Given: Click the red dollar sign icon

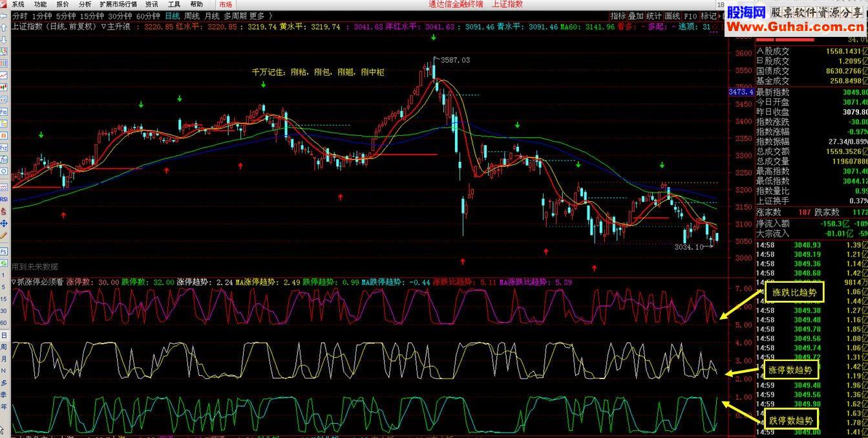Looking at the screenshot, I should point(4,211).
